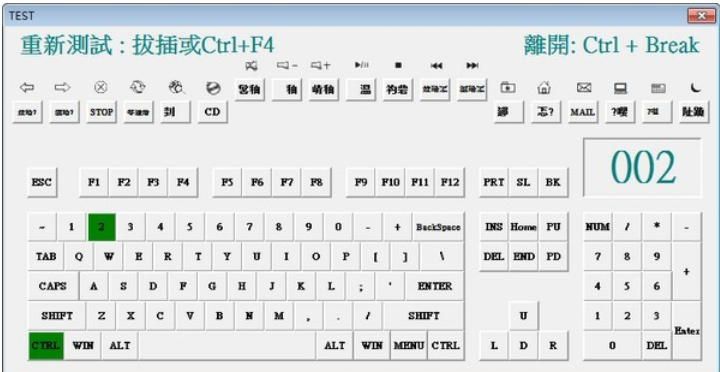This screenshot has height=372, width=720.
Task: Click the mail envelope icon
Action: [583, 87]
